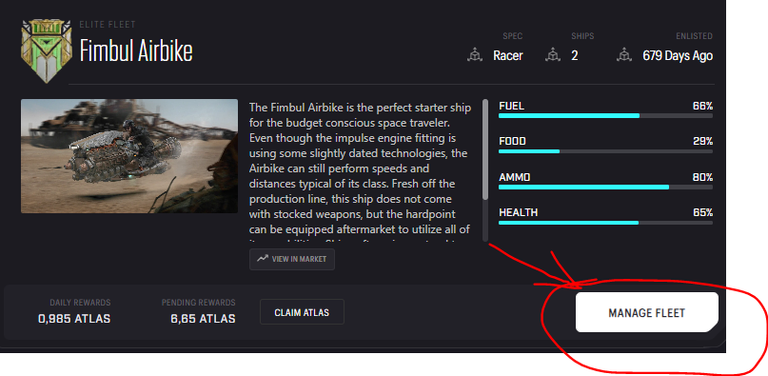Click the Fimbul Airbike title heading
768x376 pixels.
coord(136,51)
